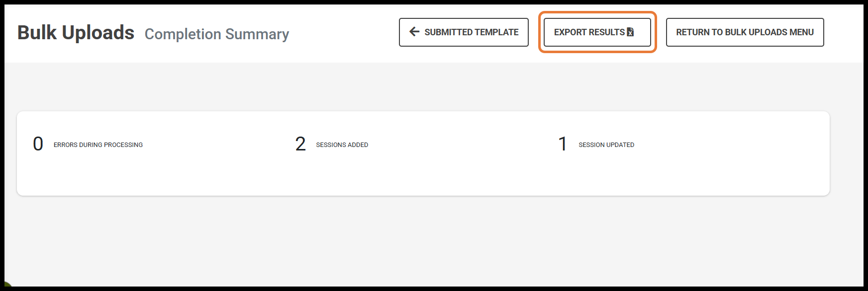Click the Session Updated label
This screenshot has width=868, height=291.
coord(606,145)
